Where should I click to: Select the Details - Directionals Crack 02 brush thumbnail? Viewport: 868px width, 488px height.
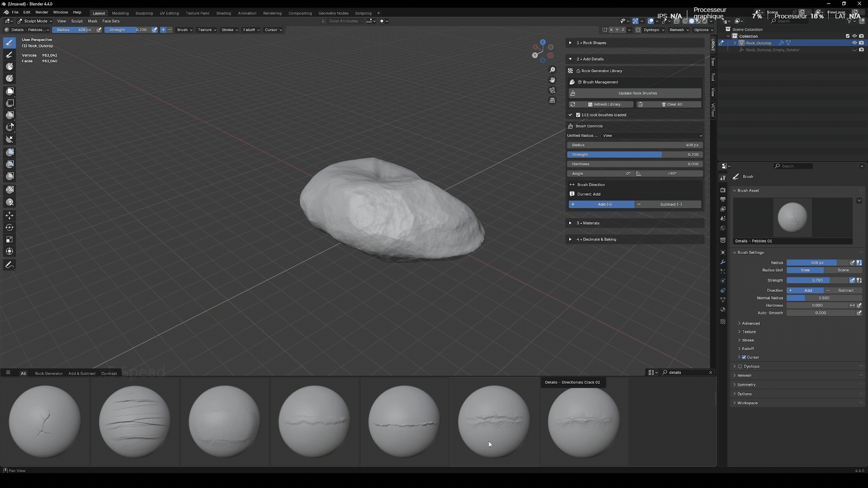point(493,420)
